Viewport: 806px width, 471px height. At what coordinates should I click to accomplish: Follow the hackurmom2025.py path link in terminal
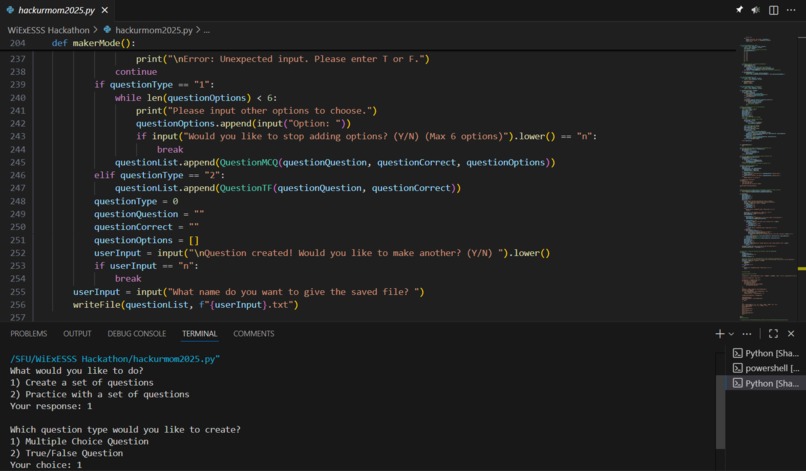[x=115, y=359]
